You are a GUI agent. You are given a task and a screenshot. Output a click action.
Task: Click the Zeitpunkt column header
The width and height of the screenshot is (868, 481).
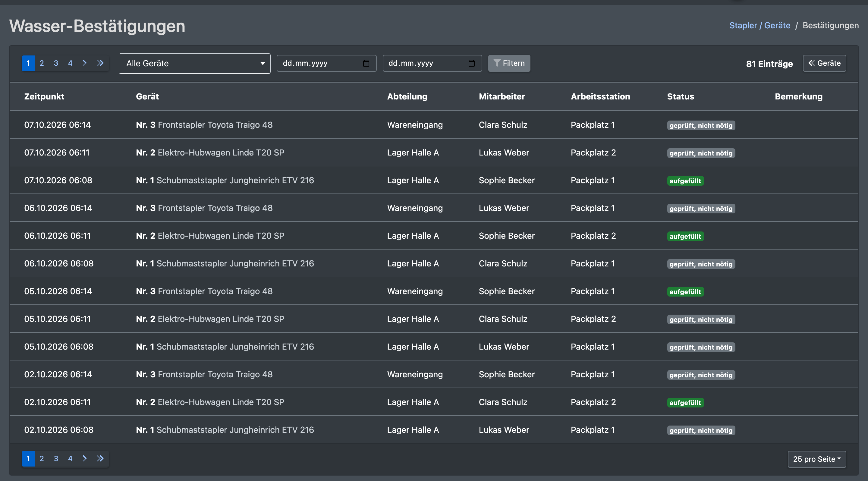[x=44, y=96]
